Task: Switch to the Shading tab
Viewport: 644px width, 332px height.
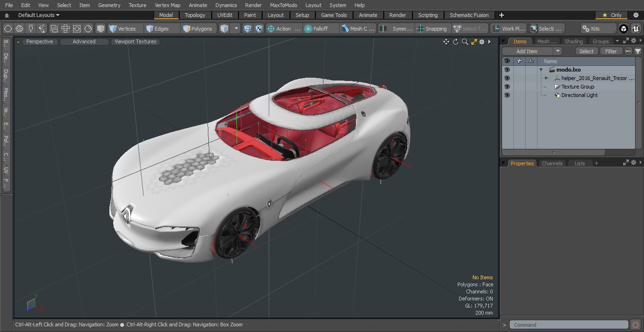Action: (x=574, y=41)
